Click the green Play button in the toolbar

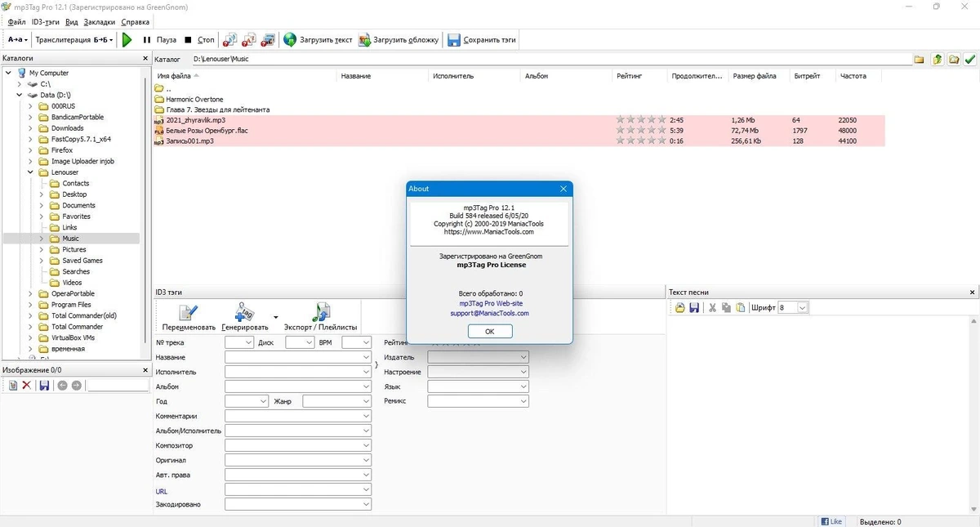pos(127,39)
